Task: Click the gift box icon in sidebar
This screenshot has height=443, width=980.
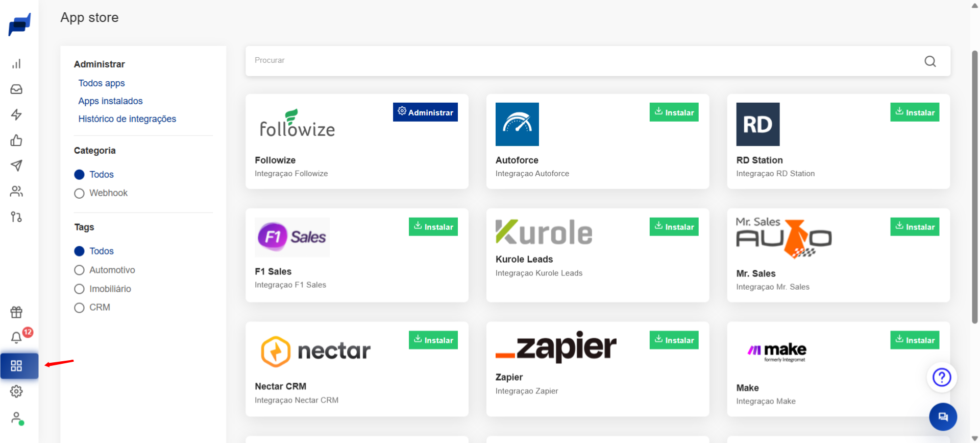Action: pyautogui.click(x=16, y=312)
